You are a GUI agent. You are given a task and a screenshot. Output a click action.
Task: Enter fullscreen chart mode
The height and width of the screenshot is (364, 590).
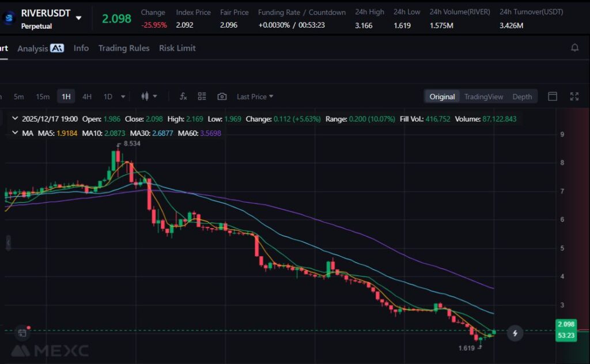(x=574, y=97)
